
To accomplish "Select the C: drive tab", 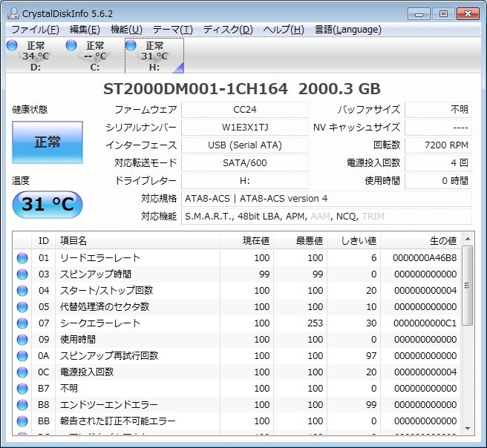I will click(95, 56).
